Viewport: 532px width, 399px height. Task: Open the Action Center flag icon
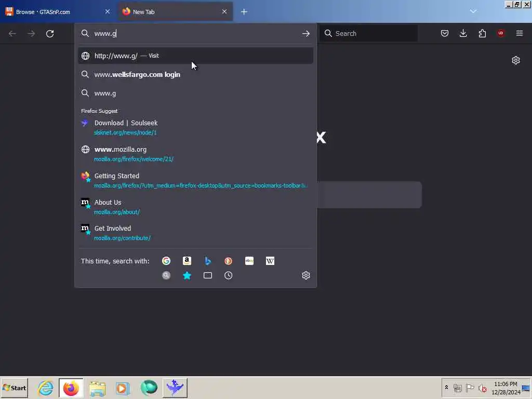pos(470,388)
